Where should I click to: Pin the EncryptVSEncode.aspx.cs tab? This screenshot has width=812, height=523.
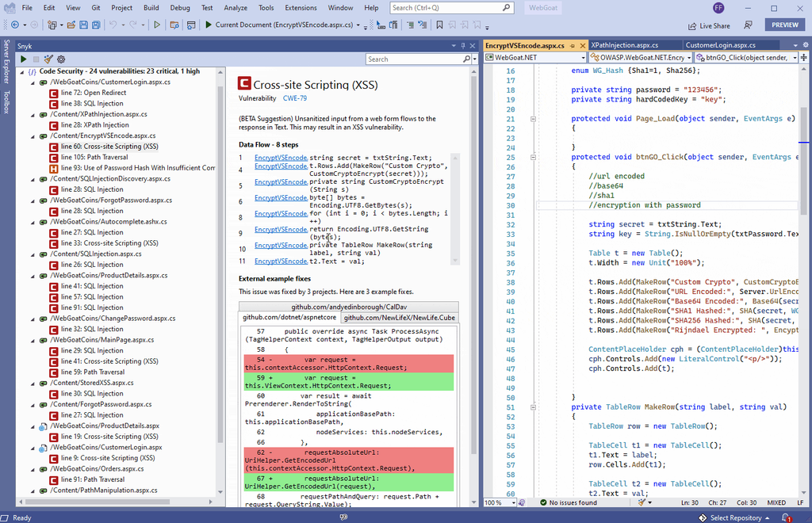(x=573, y=45)
